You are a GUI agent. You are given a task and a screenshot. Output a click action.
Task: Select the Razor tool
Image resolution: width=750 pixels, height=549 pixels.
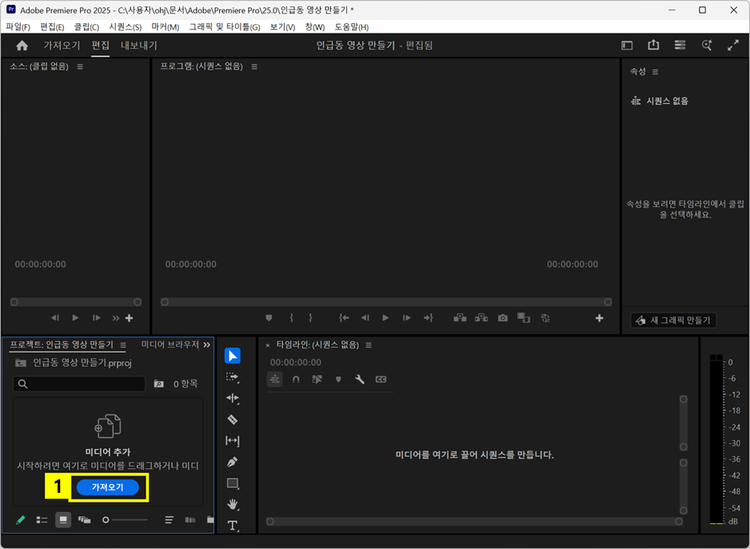click(x=232, y=420)
